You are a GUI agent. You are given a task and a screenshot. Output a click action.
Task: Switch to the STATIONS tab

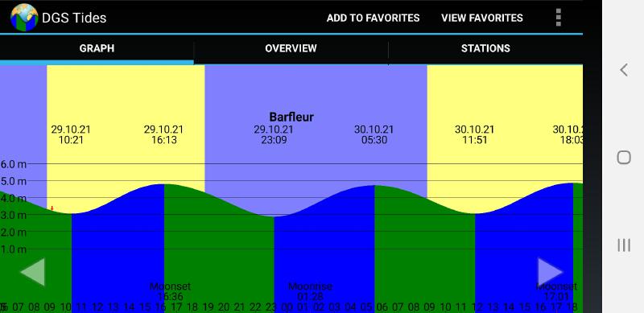485,48
